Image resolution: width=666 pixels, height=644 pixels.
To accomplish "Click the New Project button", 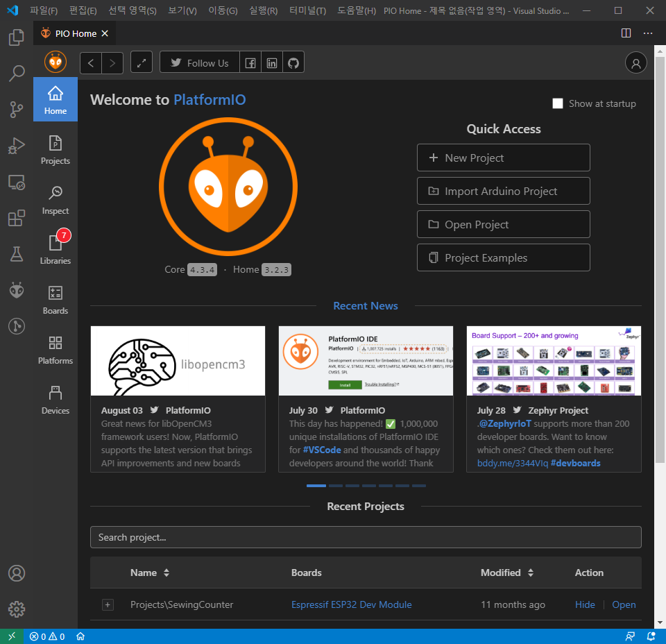I will [x=504, y=158].
